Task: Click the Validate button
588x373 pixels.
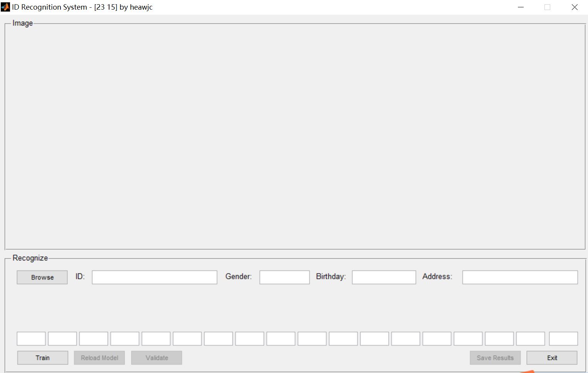Action: tap(156, 358)
